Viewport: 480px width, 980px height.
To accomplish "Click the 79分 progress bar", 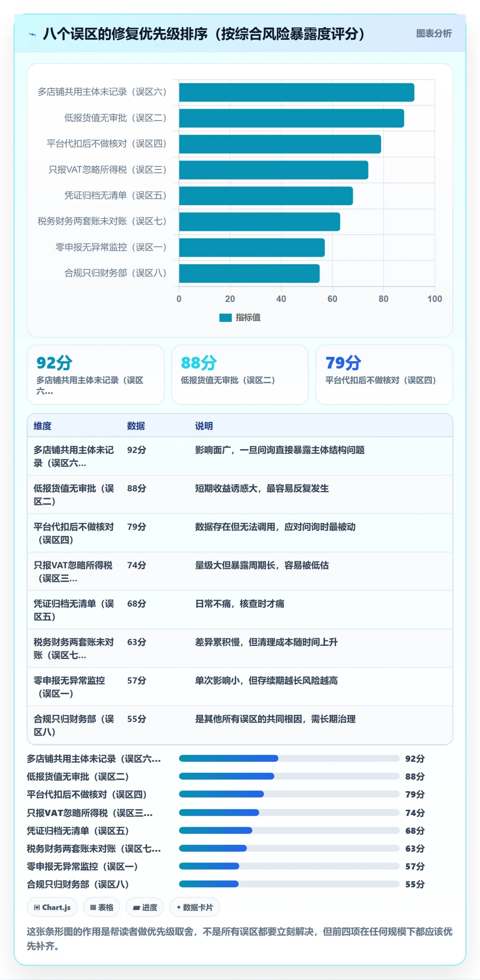I will click(289, 794).
